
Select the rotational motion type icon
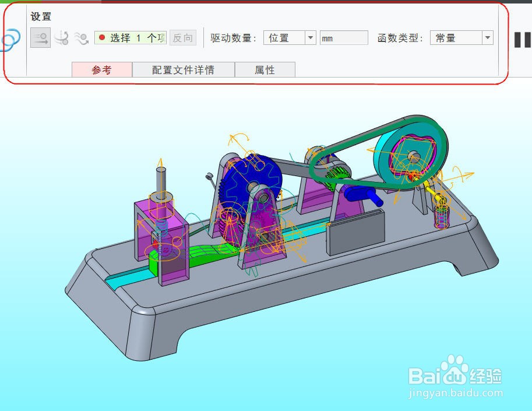(62, 38)
